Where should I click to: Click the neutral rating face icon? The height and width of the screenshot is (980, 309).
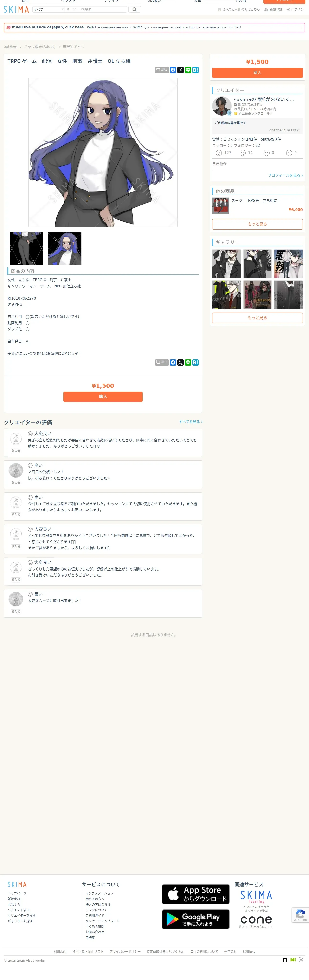point(266,153)
